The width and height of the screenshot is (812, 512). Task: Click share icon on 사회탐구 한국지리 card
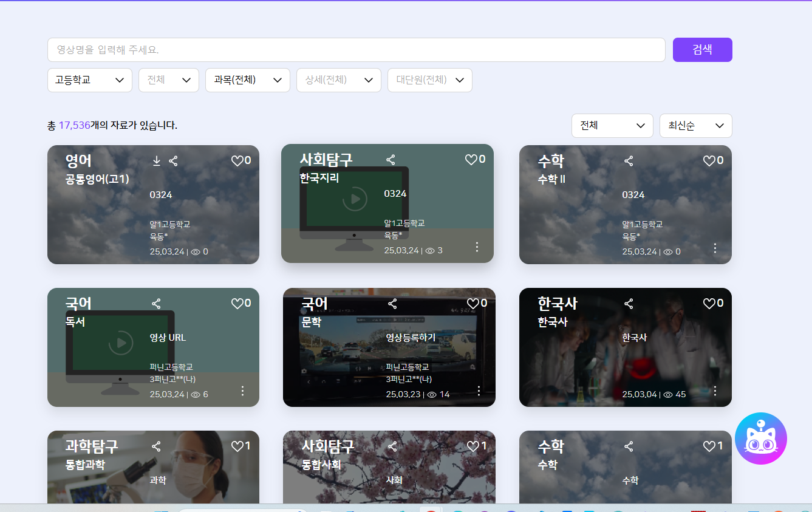391,160
